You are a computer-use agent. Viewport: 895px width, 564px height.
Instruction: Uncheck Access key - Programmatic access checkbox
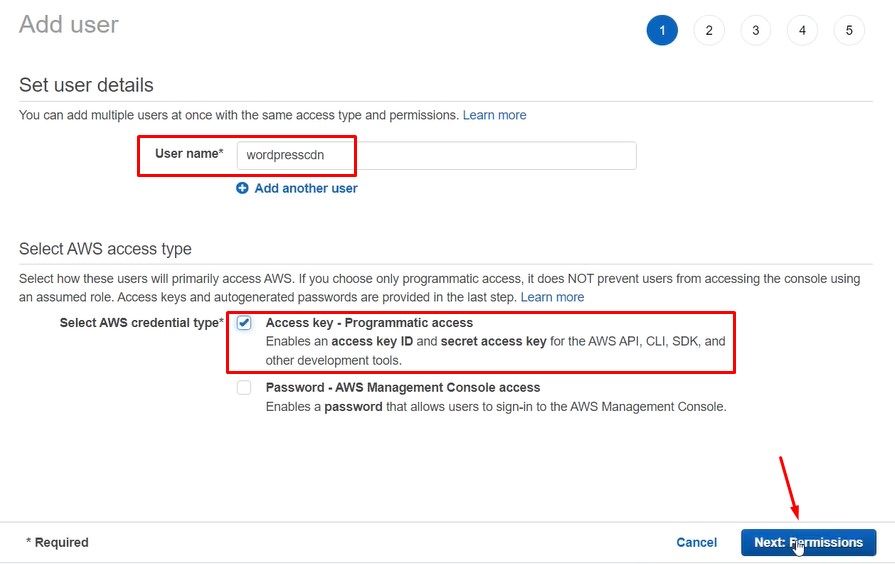coord(244,324)
